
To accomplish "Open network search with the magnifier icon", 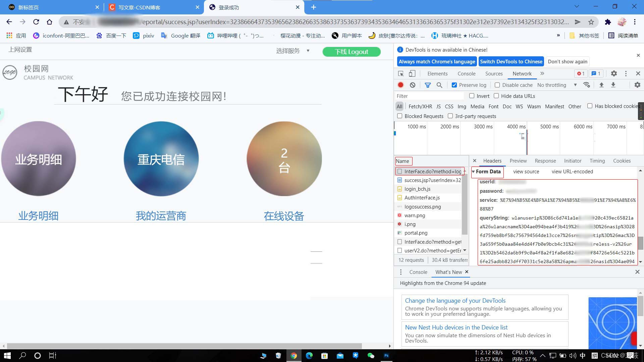I will click(x=439, y=85).
